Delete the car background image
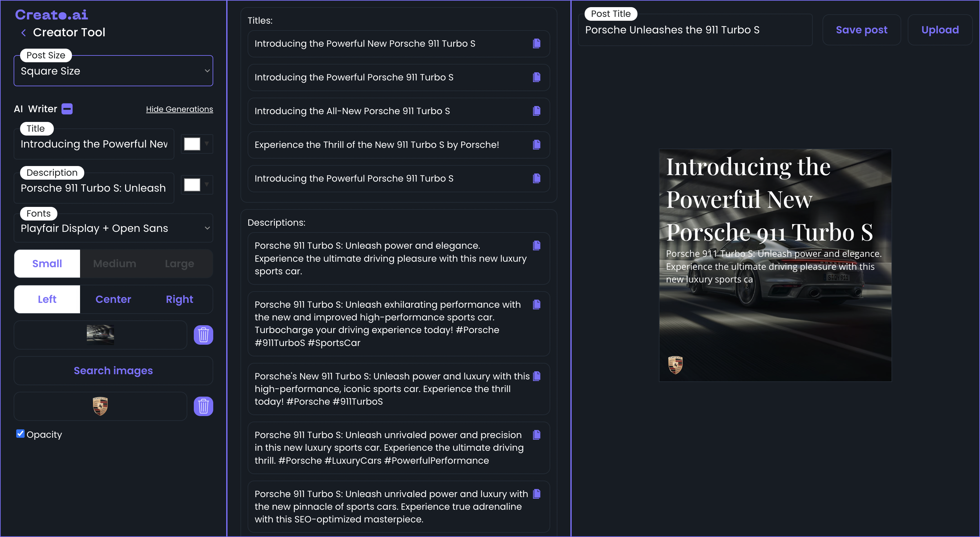The width and height of the screenshot is (980, 537). click(x=203, y=335)
